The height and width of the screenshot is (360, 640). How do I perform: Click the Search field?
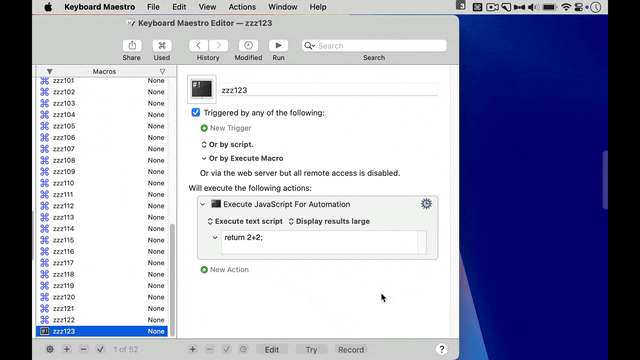pos(374,46)
